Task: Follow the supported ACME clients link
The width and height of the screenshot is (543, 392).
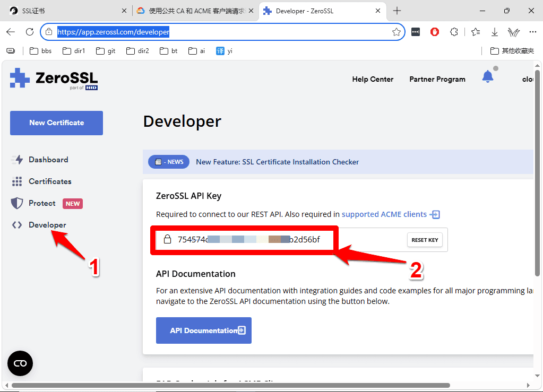Action: [391, 214]
